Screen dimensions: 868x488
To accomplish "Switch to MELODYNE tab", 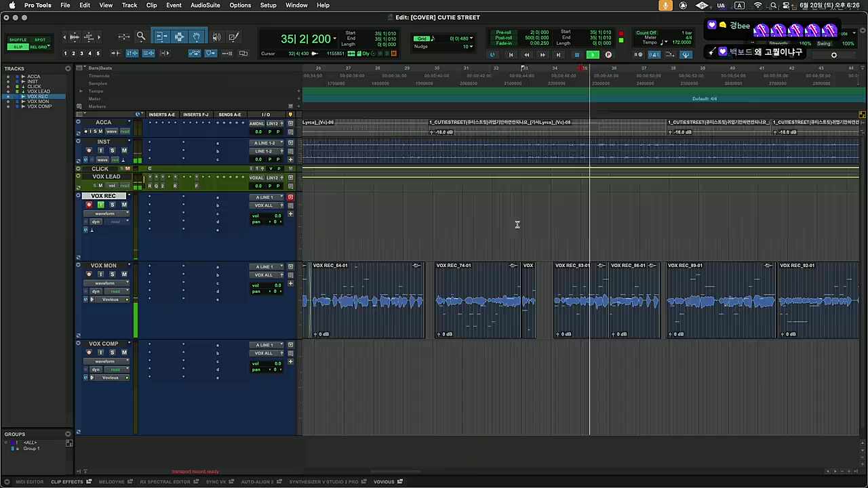I will pyautogui.click(x=111, y=482).
